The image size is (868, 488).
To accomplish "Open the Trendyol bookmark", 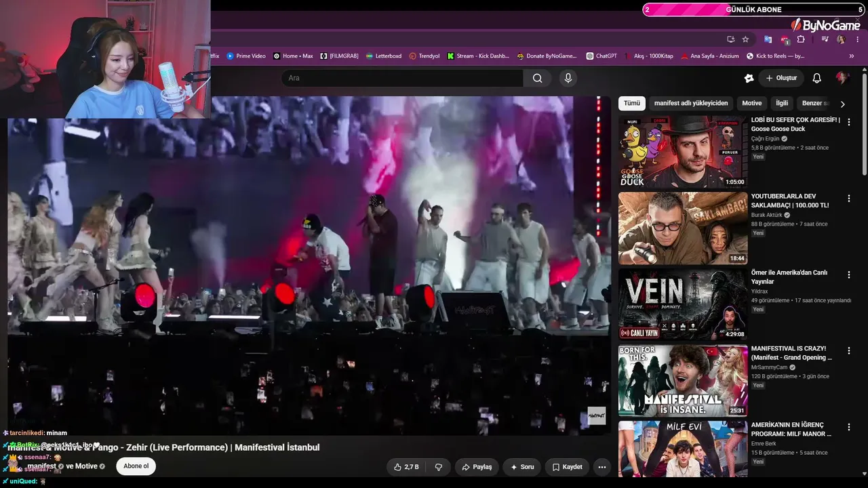I will pos(425,56).
